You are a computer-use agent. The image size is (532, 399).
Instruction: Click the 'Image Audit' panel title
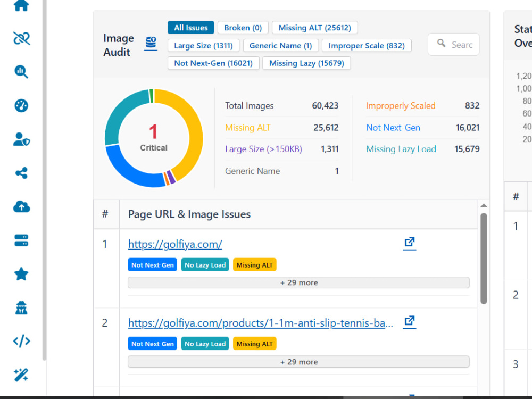(119, 45)
